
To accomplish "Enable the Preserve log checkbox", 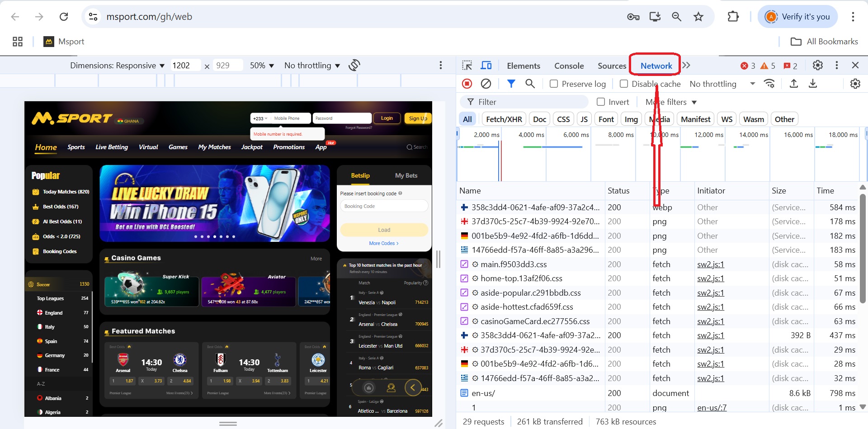I will tap(554, 84).
